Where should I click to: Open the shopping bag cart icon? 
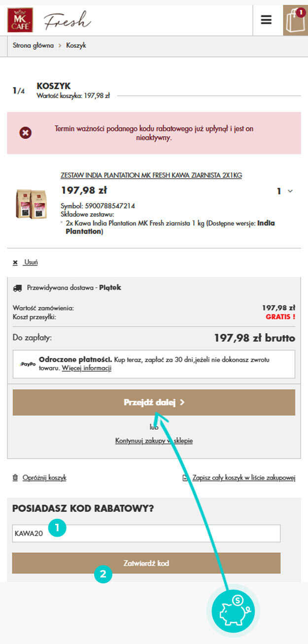pos(295,20)
